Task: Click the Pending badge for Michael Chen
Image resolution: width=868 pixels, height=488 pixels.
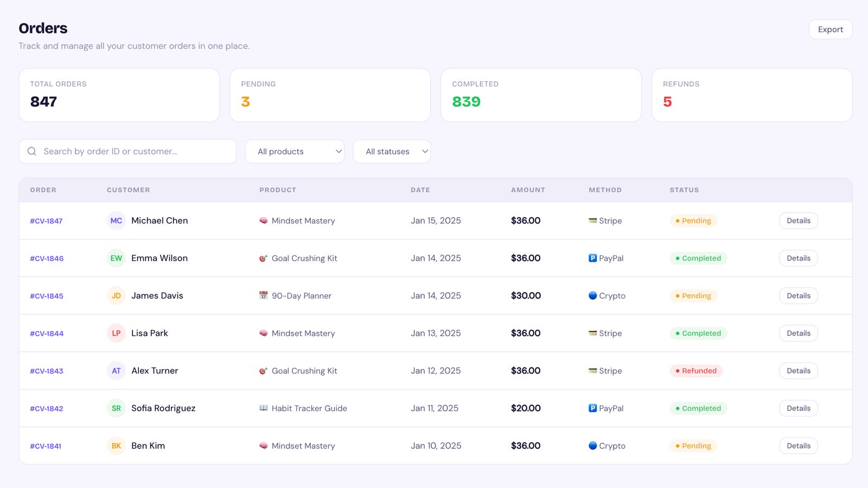Action: click(x=693, y=221)
